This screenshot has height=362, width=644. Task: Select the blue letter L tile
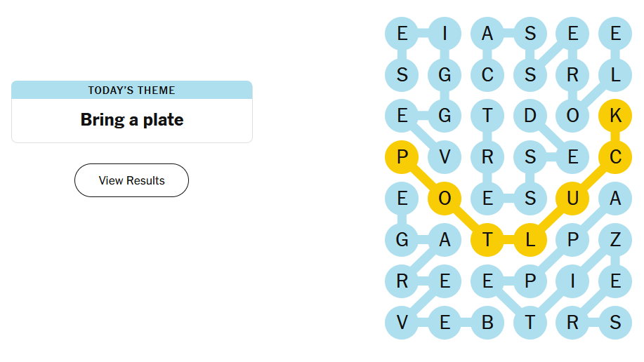615,74
